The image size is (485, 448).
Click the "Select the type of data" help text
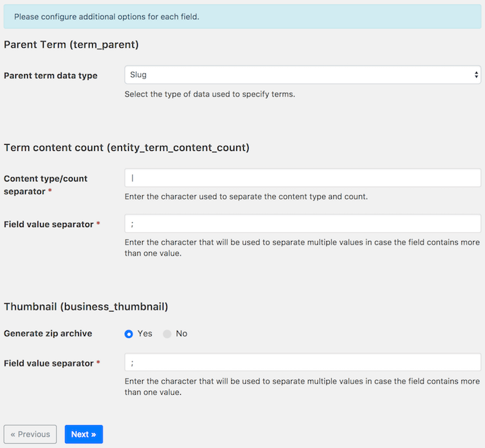(x=210, y=94)
